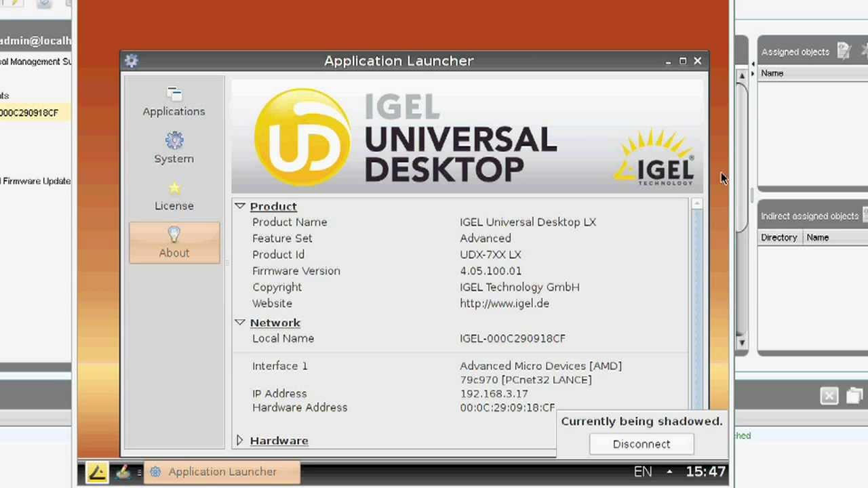
Task: Minimize the Application Launcher window
Action: 668,61
